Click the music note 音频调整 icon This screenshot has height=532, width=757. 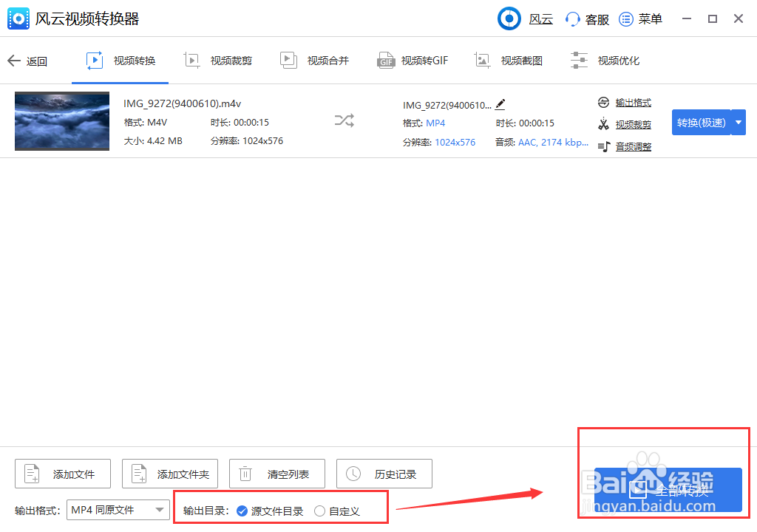pyautogui.click(x=604, y=146)
